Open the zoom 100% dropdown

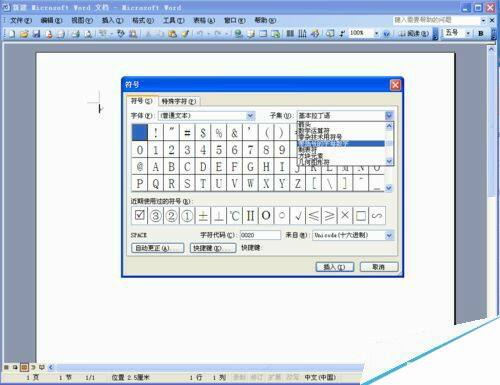click(x=376, y=33)
